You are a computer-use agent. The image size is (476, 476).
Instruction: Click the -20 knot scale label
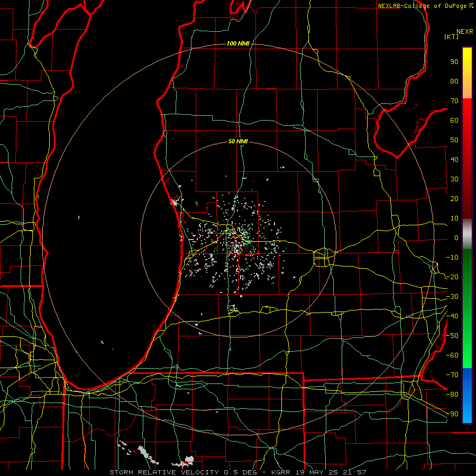point(452,277)
